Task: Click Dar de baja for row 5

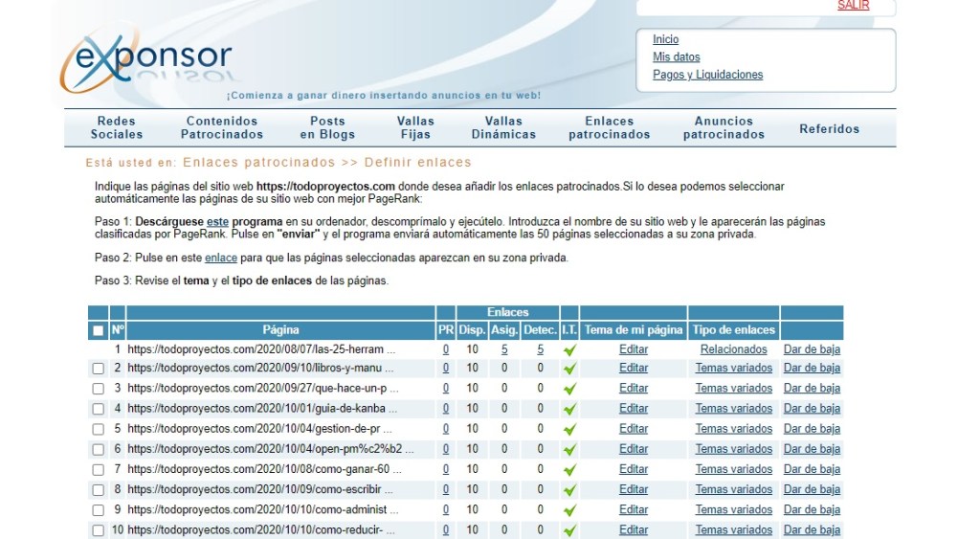Action: pos(812,429)
